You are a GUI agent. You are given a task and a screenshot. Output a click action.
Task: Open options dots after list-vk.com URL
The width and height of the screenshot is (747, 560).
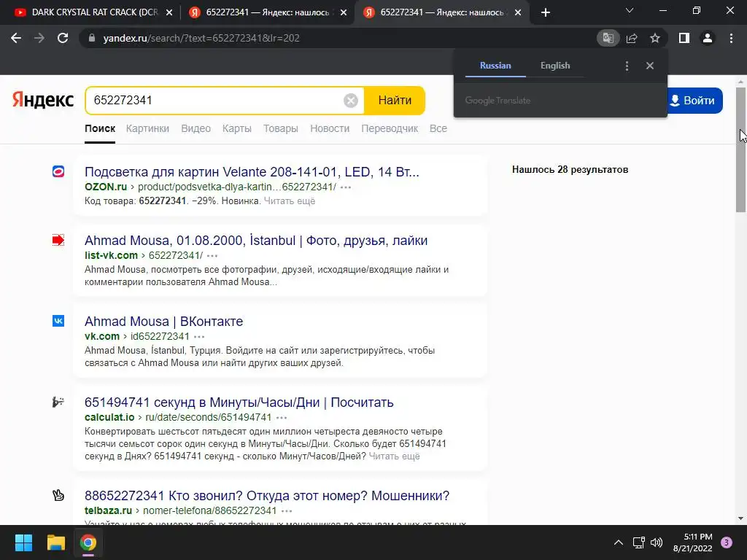212,256
